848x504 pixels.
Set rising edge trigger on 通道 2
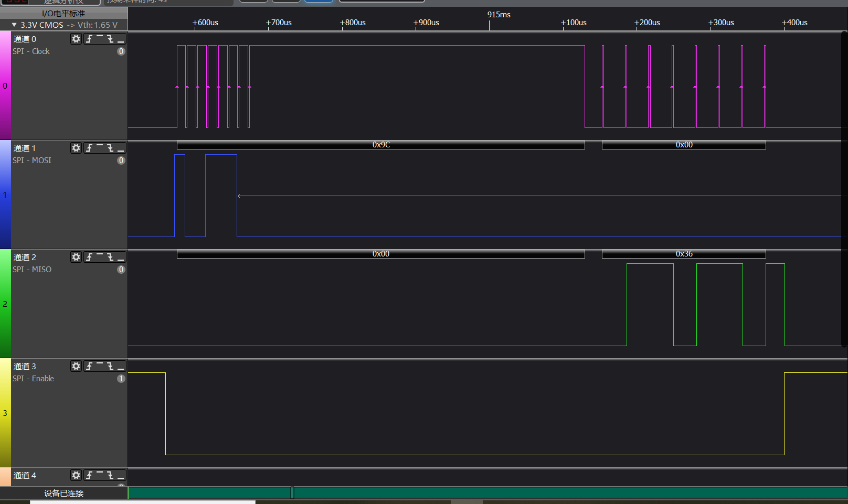(x=89, y=257)
